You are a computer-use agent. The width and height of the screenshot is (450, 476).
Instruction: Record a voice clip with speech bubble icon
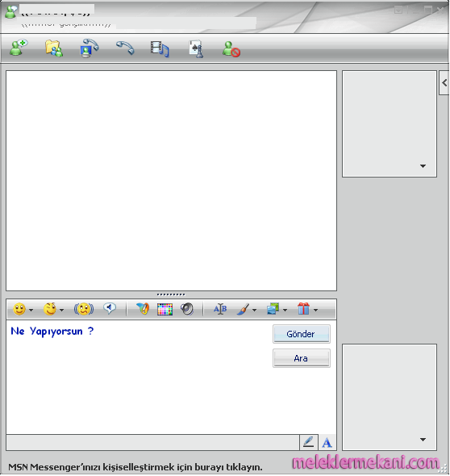click(x=110, y=308)
